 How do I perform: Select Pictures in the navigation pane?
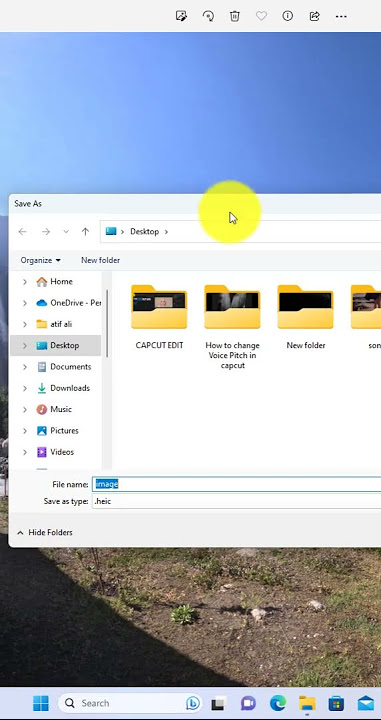pyautogui.click(x=58, y=431)
